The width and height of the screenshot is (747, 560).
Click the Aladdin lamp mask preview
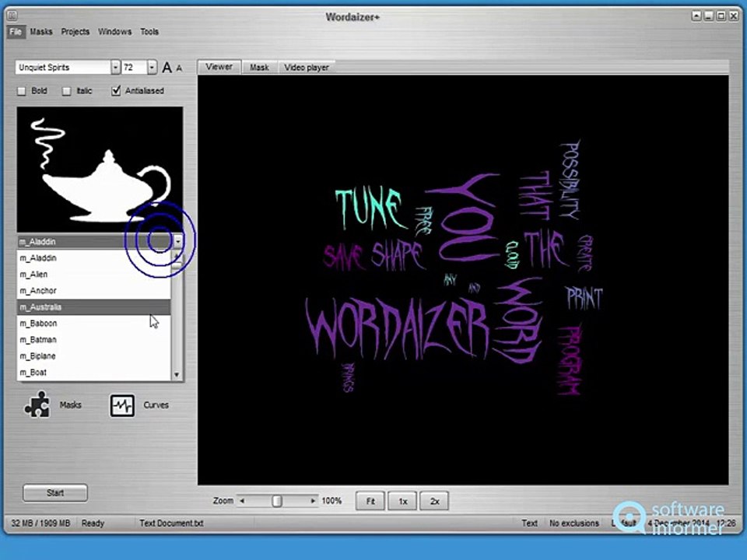coord(100,170)
